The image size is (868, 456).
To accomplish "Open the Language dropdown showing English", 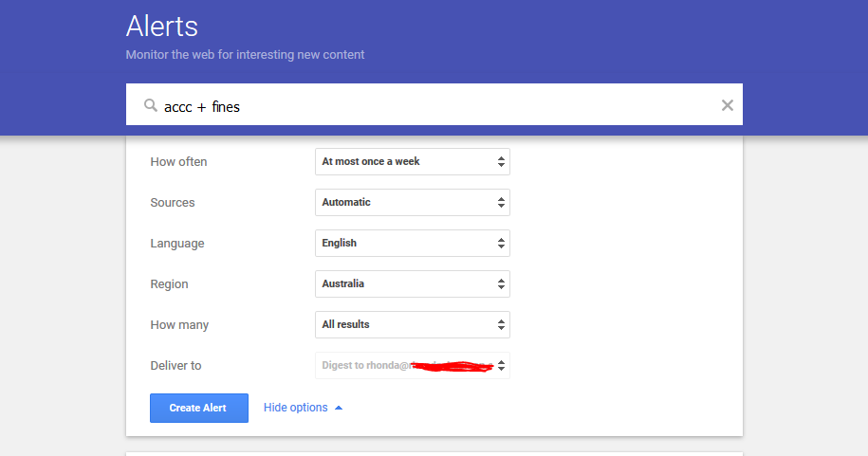I will pyautogui.click(x=412, y=244).
